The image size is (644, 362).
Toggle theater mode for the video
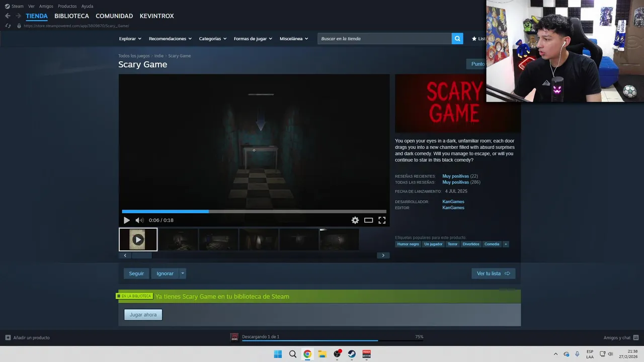[x=369, y=220]
